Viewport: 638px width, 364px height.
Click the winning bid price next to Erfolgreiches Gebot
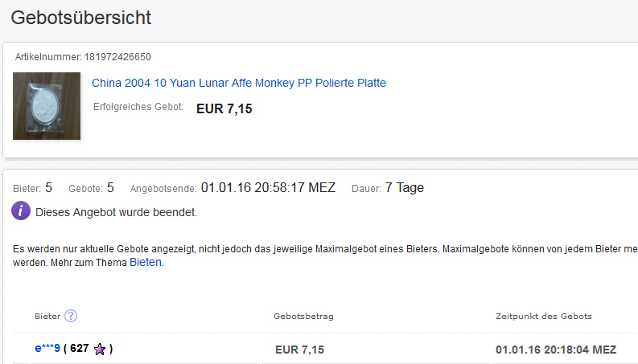pos(224,108)
